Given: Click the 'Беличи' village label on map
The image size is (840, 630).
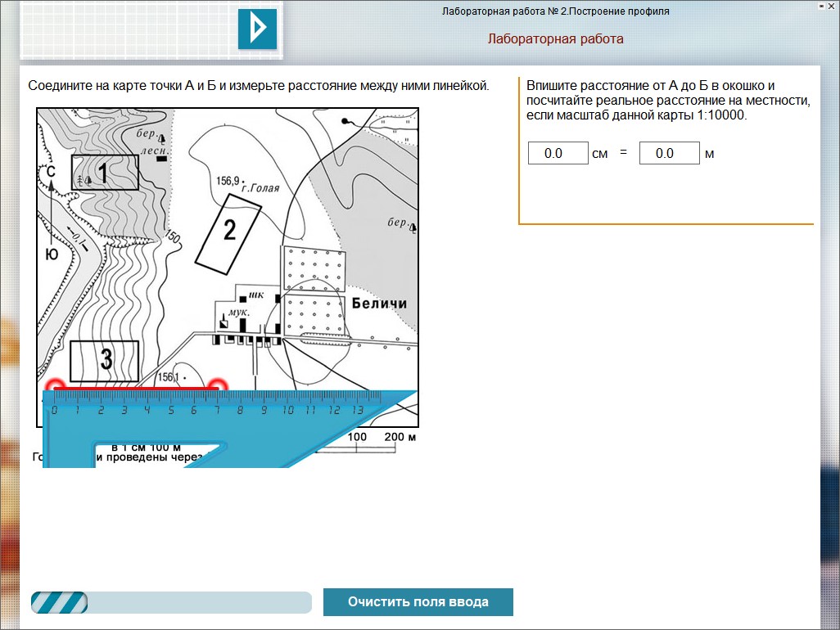Looking at the screenshot, I should point(379,304).
